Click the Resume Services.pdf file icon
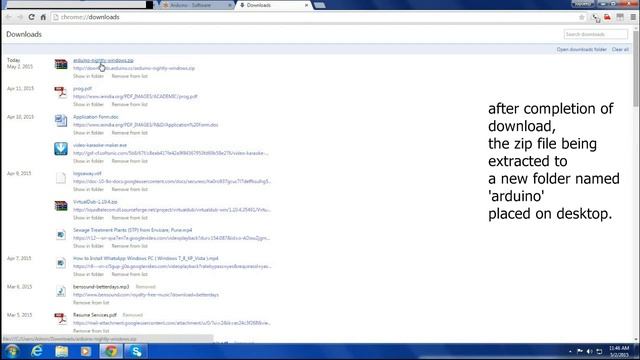Screen dimensions: 640x360 click(x=61, y=318)
